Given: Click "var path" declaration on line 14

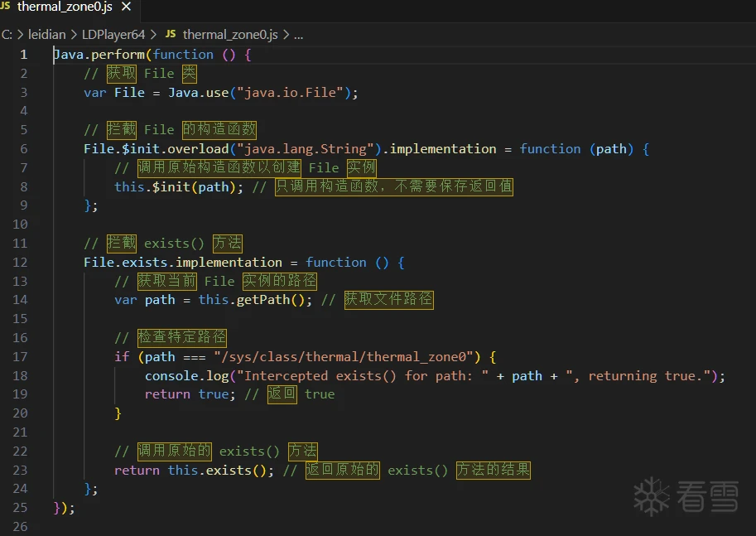Looking at the screenshot, I should click(145, 300).
